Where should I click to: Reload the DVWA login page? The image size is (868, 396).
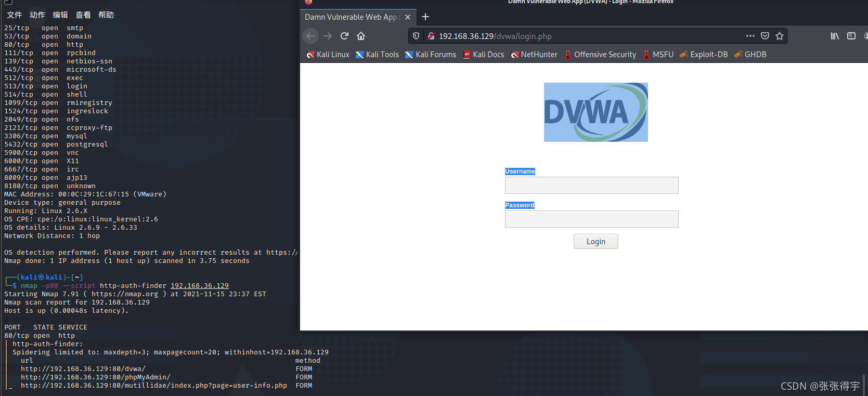tap(344, 36)
